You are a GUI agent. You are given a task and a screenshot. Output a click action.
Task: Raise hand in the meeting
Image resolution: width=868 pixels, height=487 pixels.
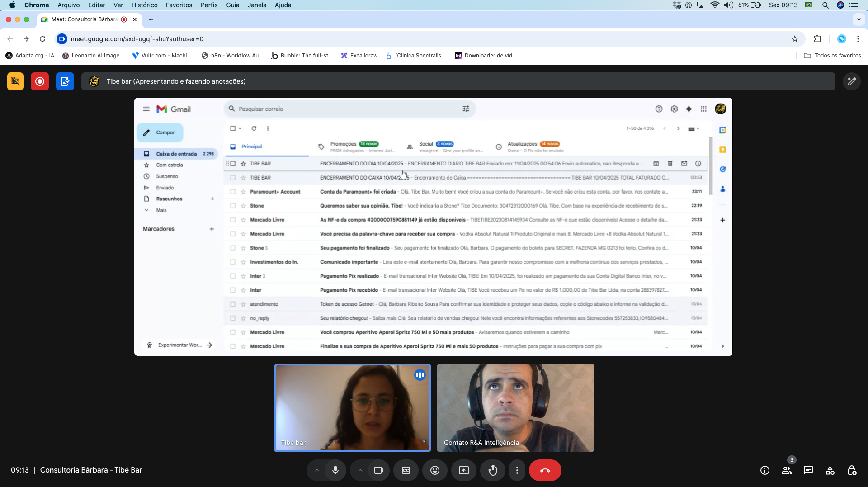tap(493, 470)
